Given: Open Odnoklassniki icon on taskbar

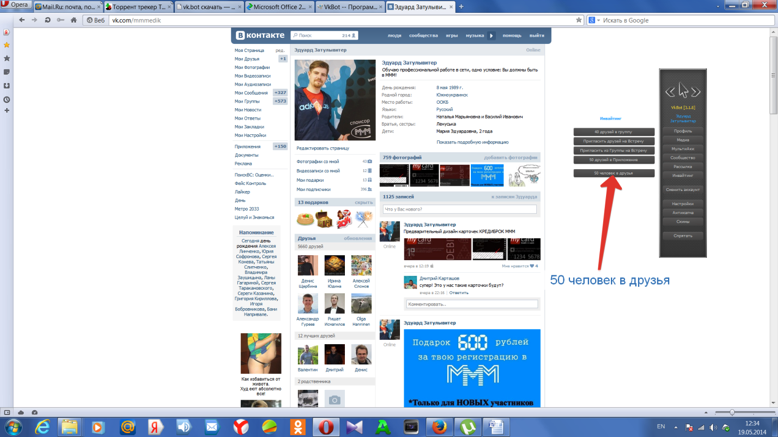Looking at the screenshot, I should [x=298, y=427].
